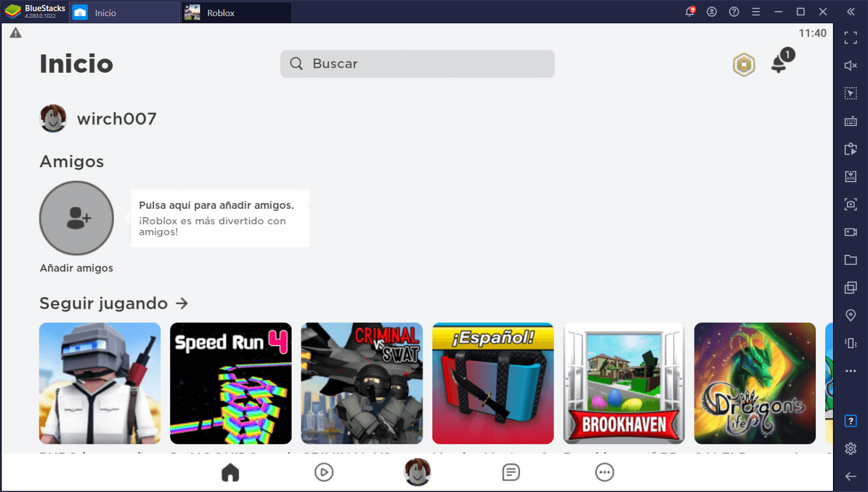Viewport: 868px width, 492px height.
Task: Open BlueStacks hamburger menu
Action: [756, 12]
